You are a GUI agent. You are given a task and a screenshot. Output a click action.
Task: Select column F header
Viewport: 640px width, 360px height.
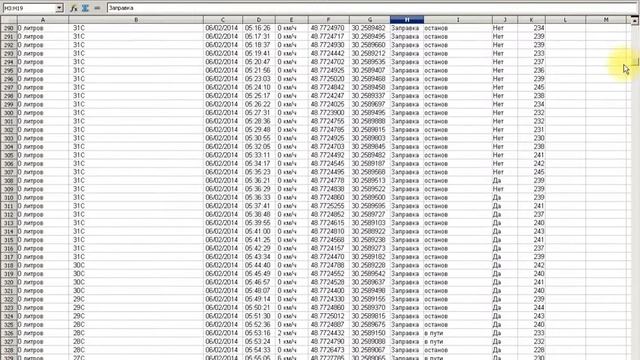[329, 20]
